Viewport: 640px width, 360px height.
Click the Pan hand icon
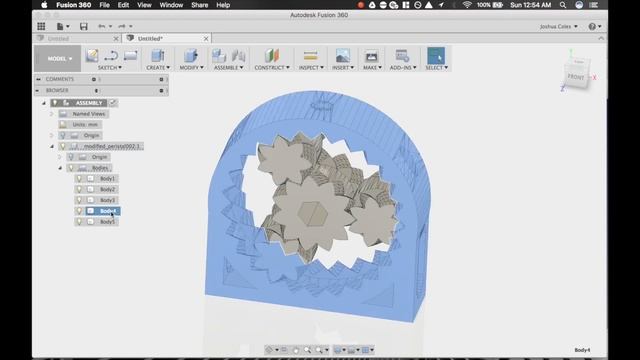pos(296,350)
